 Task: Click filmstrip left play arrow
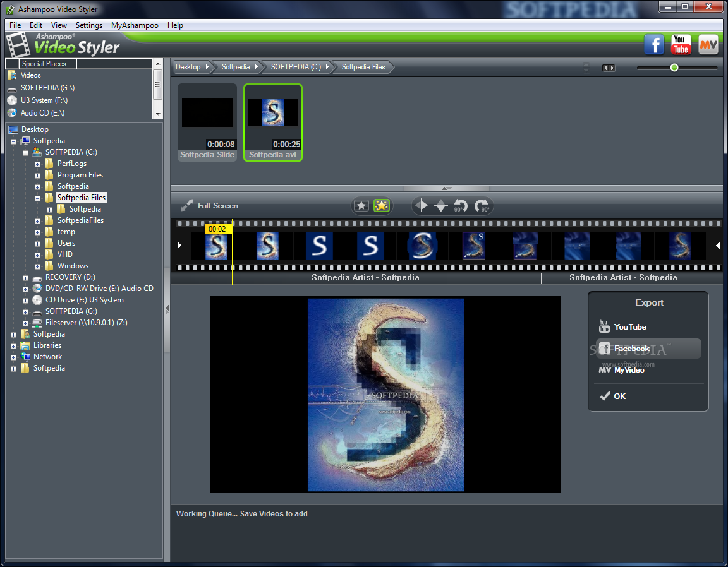179,245
